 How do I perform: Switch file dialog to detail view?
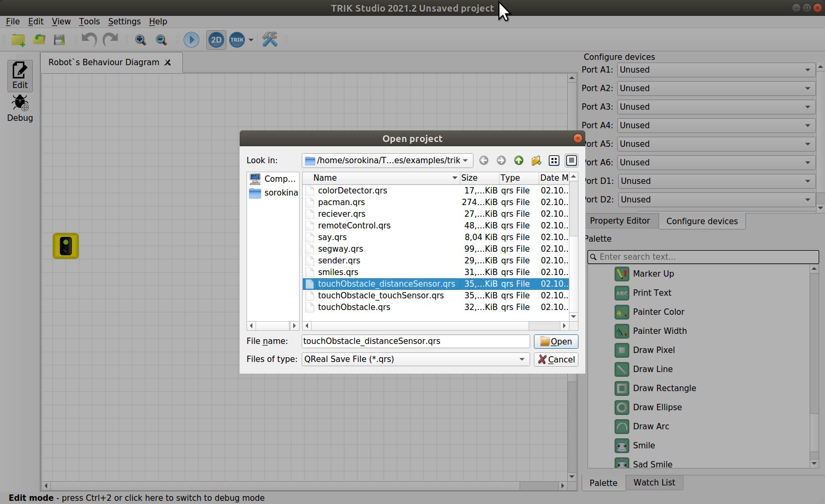pos(572,161)
